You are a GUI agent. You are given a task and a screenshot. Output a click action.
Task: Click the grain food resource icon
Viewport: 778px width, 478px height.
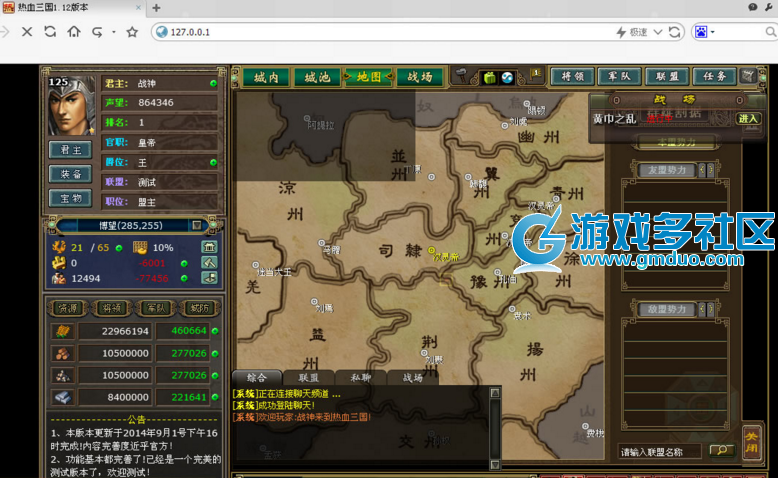(63, 331)
